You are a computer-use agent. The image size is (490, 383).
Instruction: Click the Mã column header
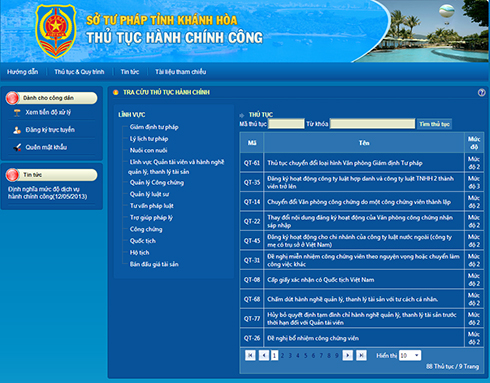pos(252,143)
